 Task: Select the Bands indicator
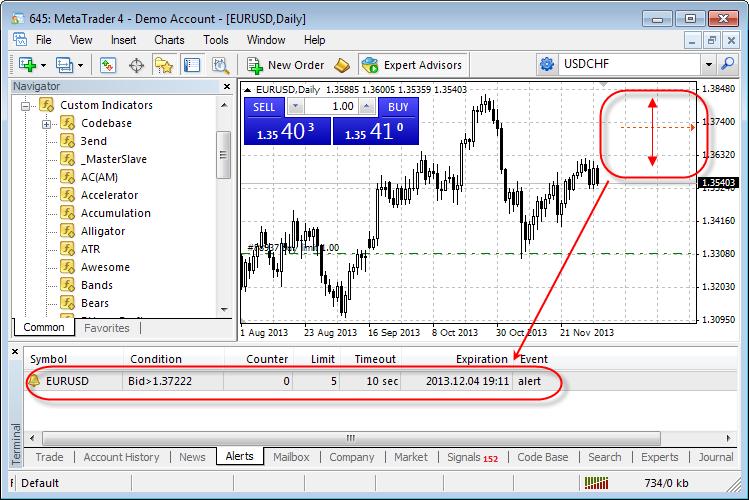(x=96, y=285)
